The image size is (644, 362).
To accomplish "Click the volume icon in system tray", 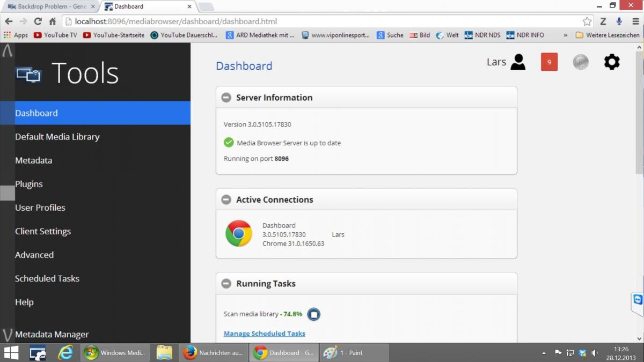I will click(x=595, y=353).
